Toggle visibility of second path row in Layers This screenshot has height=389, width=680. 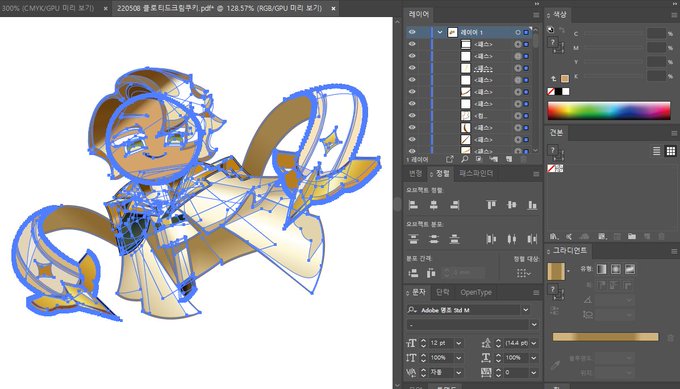[x=412, y=56]
